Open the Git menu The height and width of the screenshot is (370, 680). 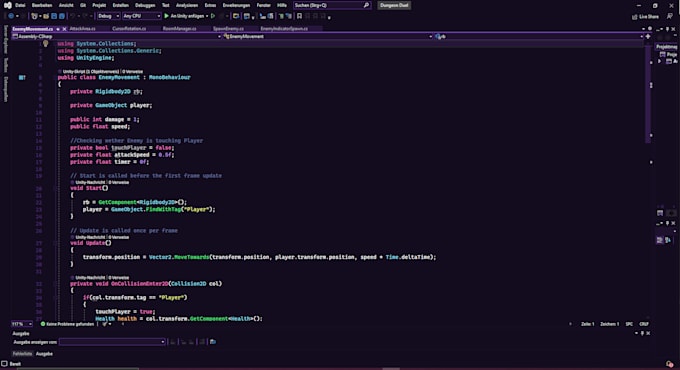82,5
